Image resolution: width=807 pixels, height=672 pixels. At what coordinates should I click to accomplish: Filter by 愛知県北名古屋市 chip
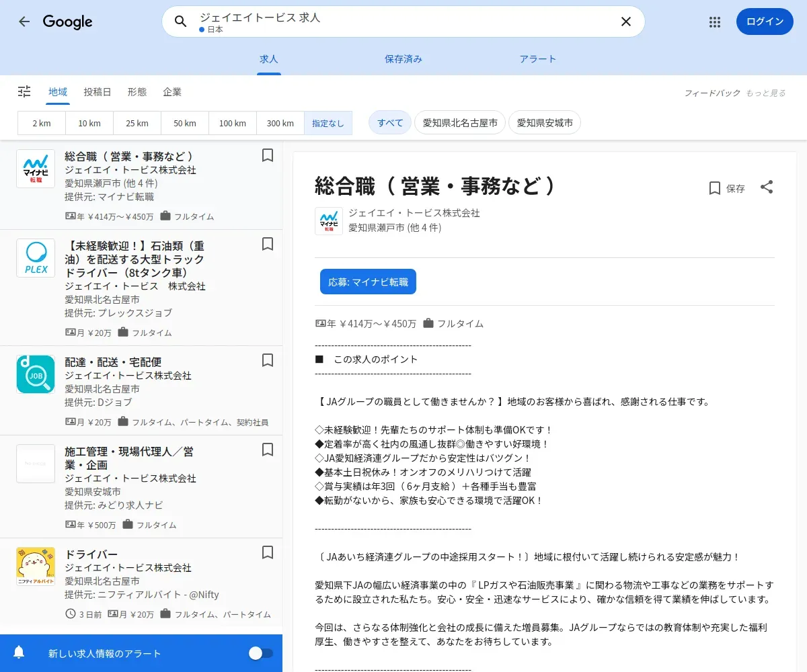(460, 123)
